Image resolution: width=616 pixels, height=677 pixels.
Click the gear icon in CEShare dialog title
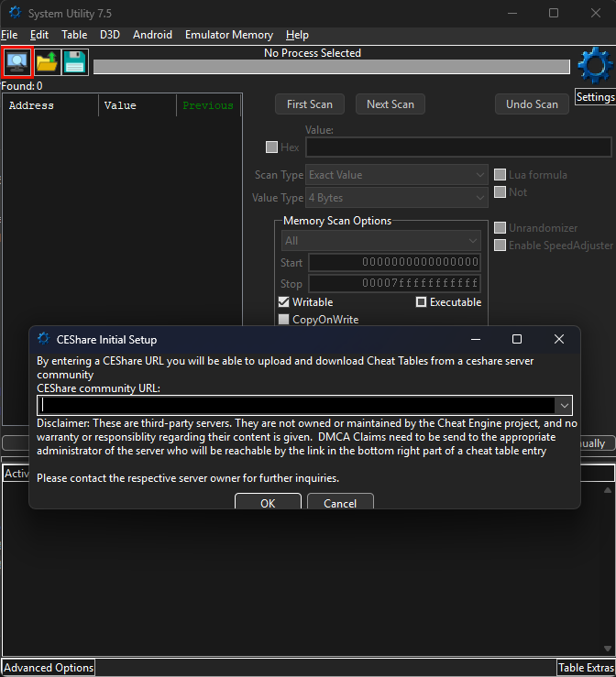43,339
